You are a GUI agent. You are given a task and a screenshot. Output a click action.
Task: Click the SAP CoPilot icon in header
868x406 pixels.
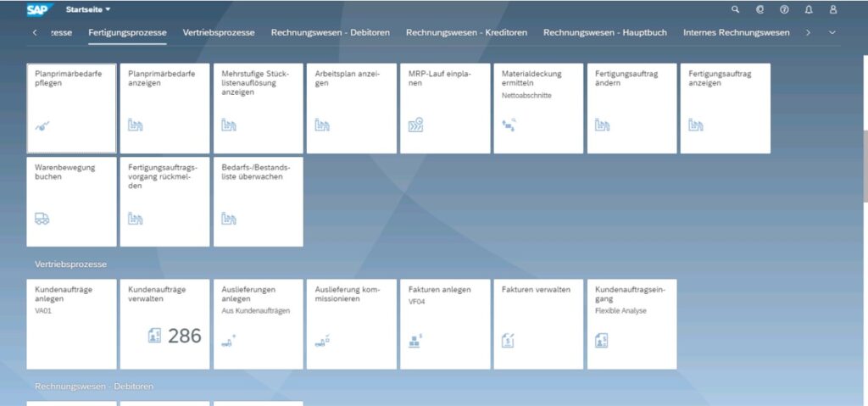pyautogui.click(x=759, y=9)
